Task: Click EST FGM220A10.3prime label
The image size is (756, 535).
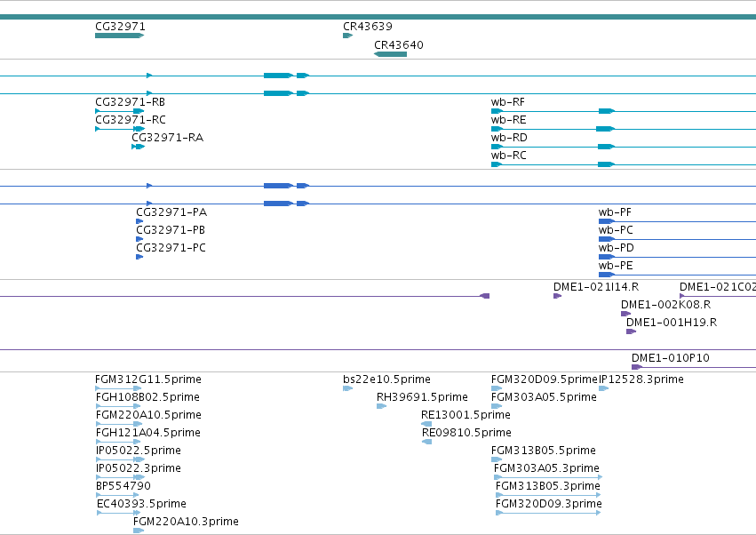Action: (x=186, y=522)
